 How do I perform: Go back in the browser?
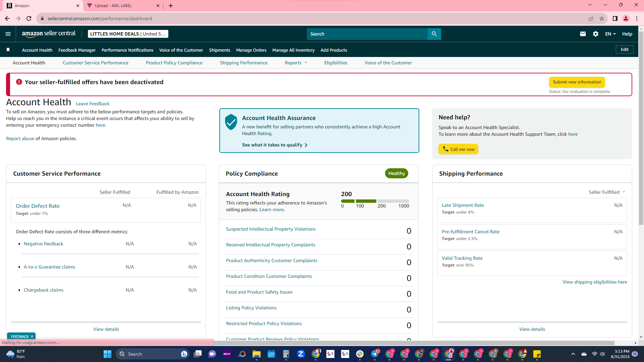(7, 18)
